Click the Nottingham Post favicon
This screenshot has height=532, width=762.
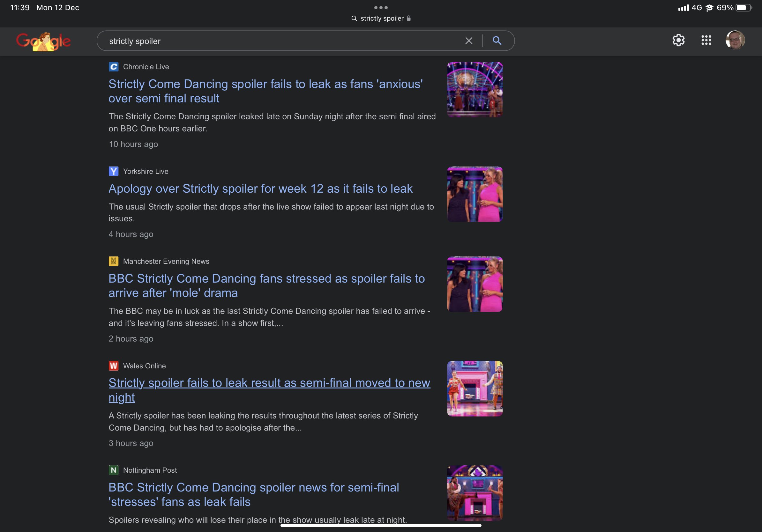tap(114, 470)
